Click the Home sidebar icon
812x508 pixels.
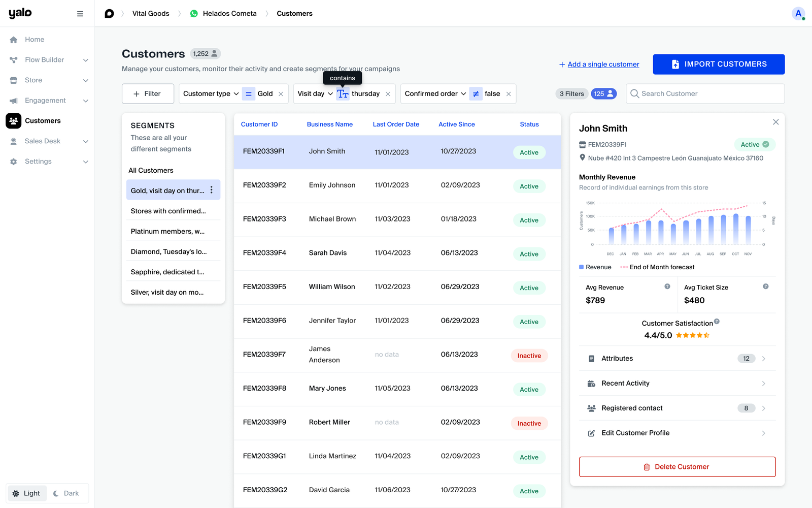14,40
